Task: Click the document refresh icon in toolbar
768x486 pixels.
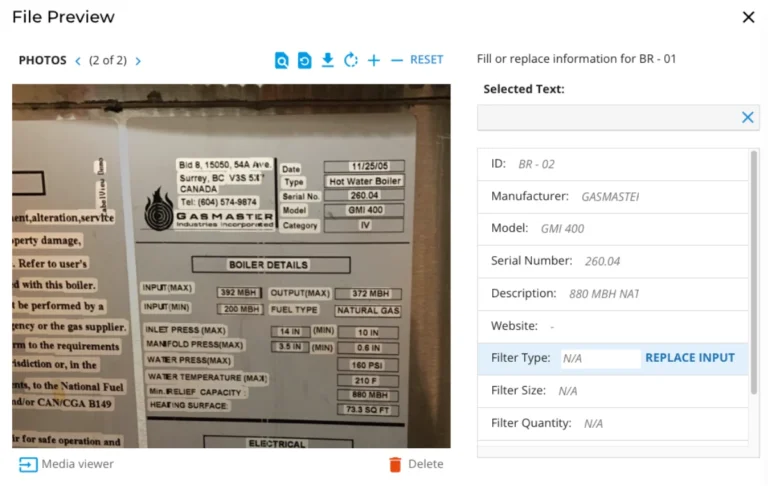Action: pos(304,60)
